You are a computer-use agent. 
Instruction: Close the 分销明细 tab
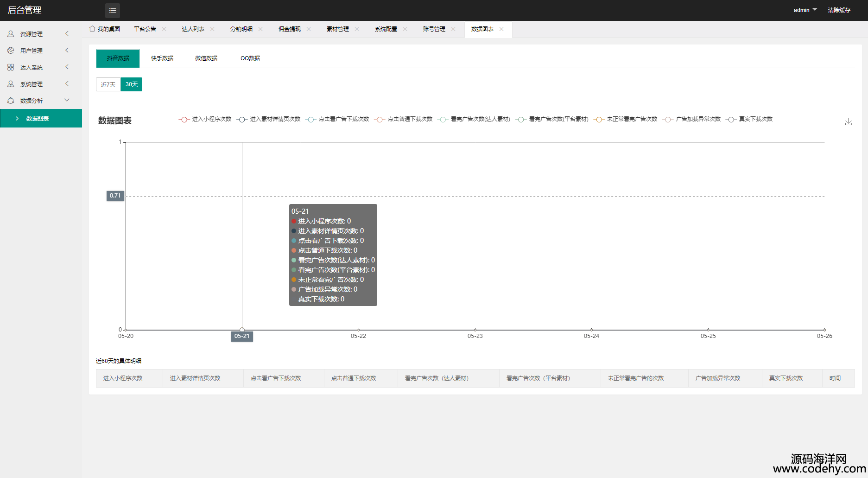coord(260,29)
